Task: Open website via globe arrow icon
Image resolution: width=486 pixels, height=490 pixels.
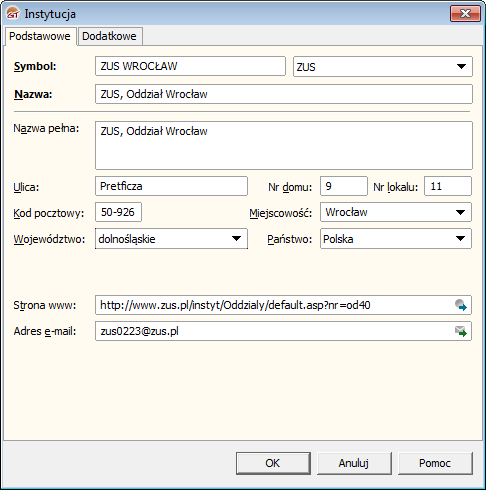Action: (461, 305)
